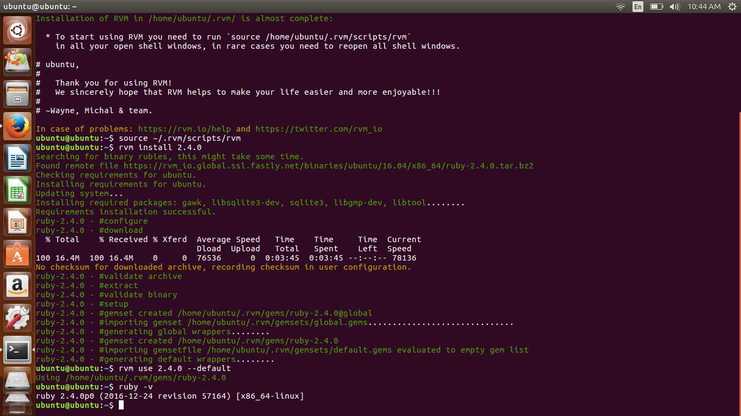Click the terminal vertical scrollbar
The image size is (741, 416).
tap(739, 262)
